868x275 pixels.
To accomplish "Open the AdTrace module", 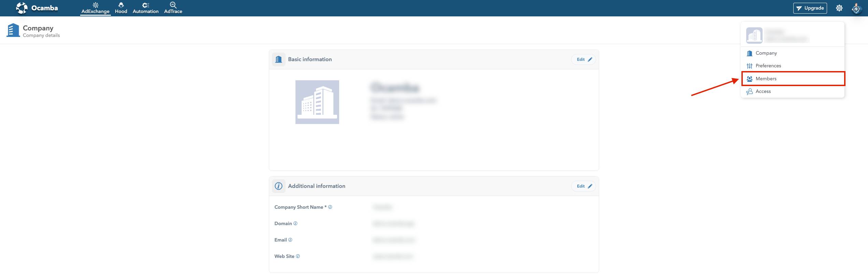I will [173, 8].
